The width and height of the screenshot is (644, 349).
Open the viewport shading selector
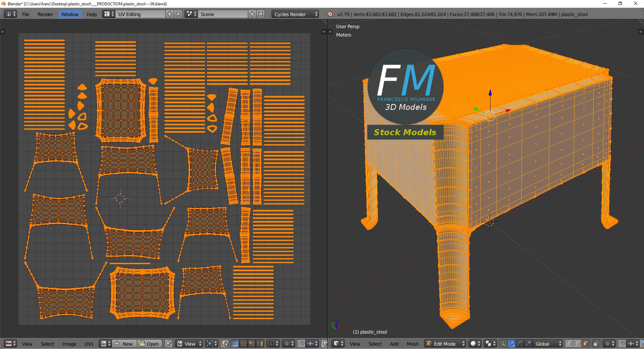point(475,344)
